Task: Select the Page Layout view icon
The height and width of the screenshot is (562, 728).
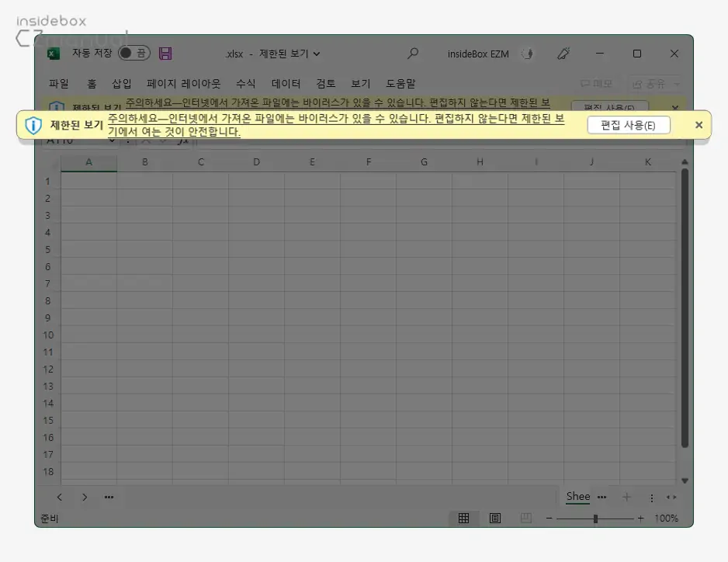Action: pyautogui.click(x=494, y=518)
